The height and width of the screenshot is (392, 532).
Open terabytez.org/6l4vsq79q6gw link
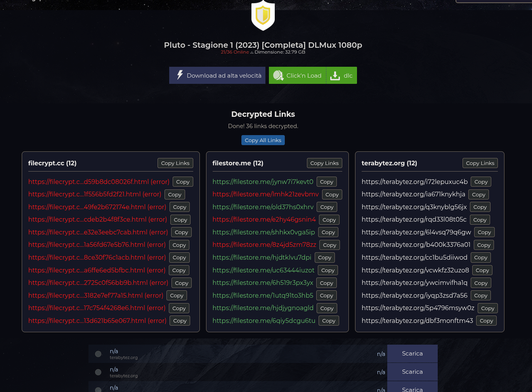coord(416,232)
